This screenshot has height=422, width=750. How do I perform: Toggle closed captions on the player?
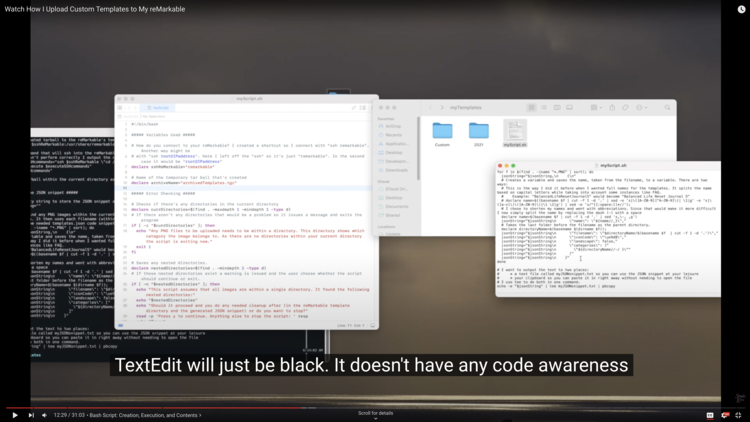click(710, 415)
